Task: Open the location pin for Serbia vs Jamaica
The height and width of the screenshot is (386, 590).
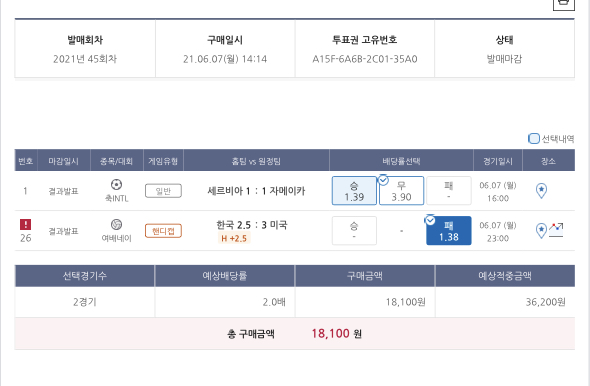Action: [541, 190]
